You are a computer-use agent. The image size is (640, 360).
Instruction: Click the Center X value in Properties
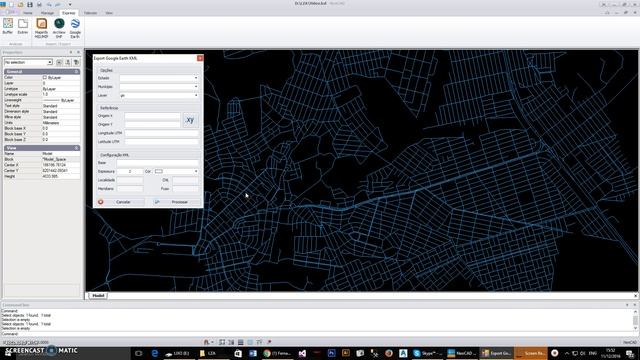pos(61,165)
